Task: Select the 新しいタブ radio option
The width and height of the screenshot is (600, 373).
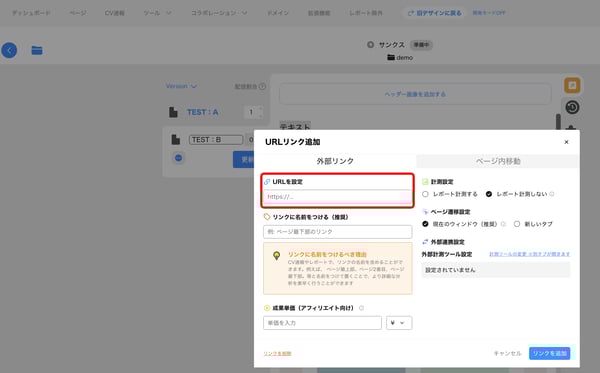Action: [517, 224]
